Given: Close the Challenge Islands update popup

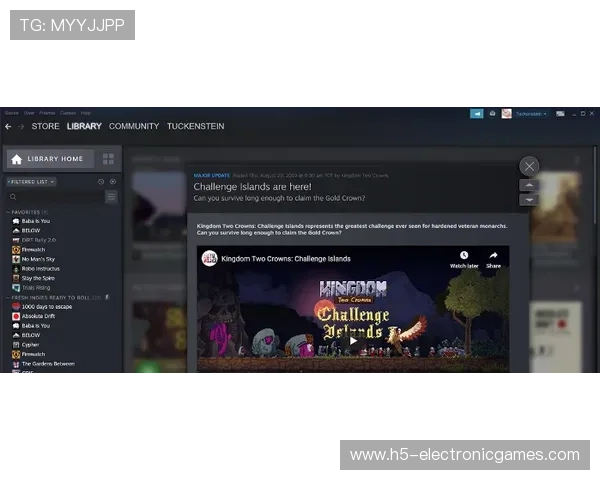Looking at the screenshot, I should coord(529,166).
